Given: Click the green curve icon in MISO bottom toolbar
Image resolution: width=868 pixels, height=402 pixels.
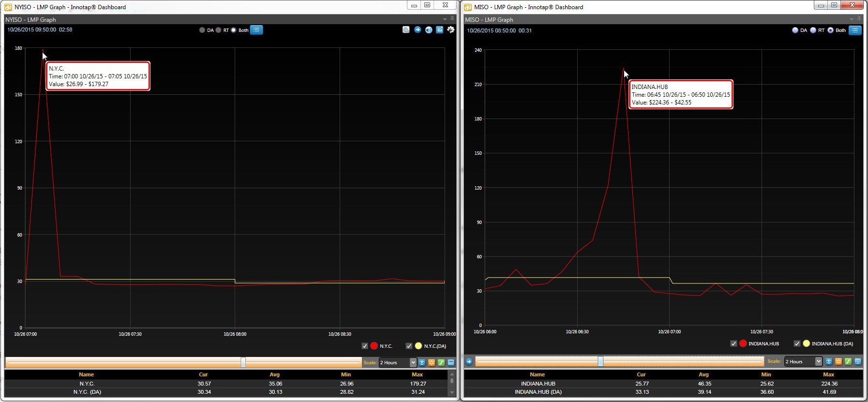Looking at the screenshot, I should pos(848,361).
